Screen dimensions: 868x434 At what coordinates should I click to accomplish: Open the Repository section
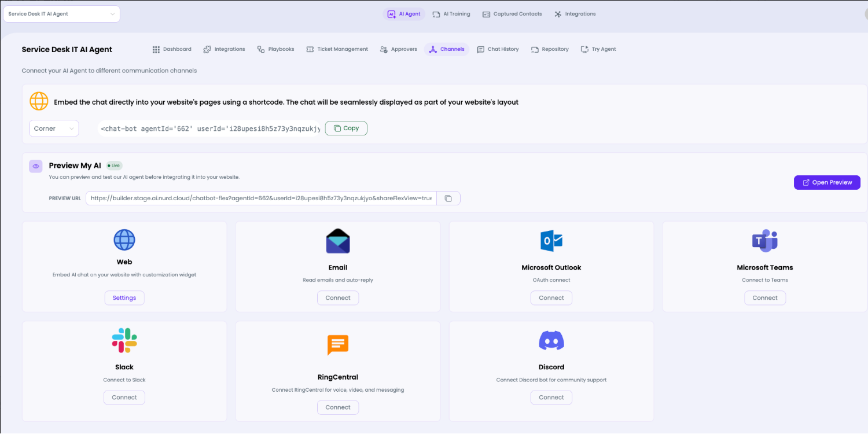point(550,49)
